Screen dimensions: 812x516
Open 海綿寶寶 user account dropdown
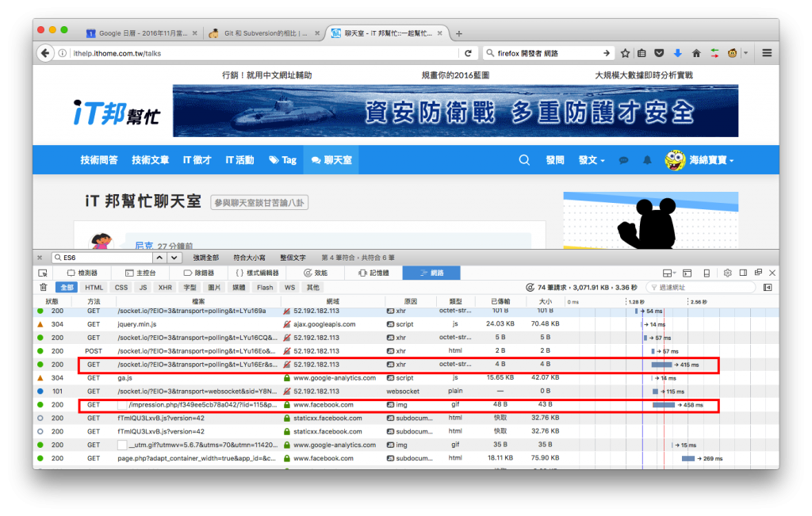pyautogui.click(x=699, y=160)
